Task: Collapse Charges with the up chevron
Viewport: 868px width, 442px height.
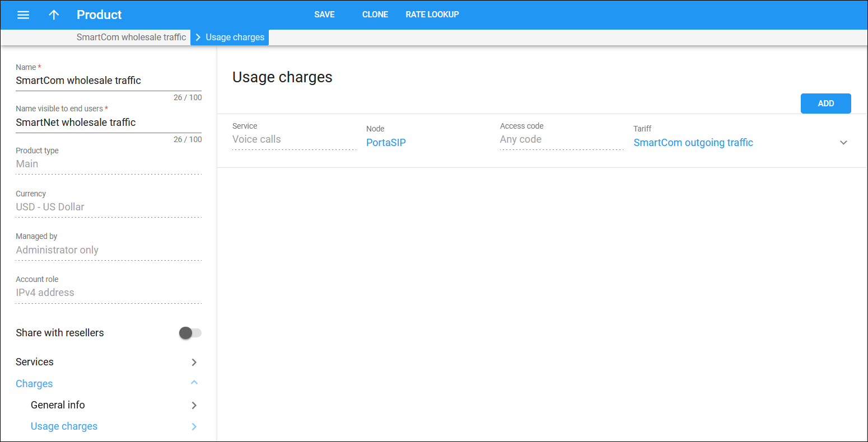Action: [194, 383]
